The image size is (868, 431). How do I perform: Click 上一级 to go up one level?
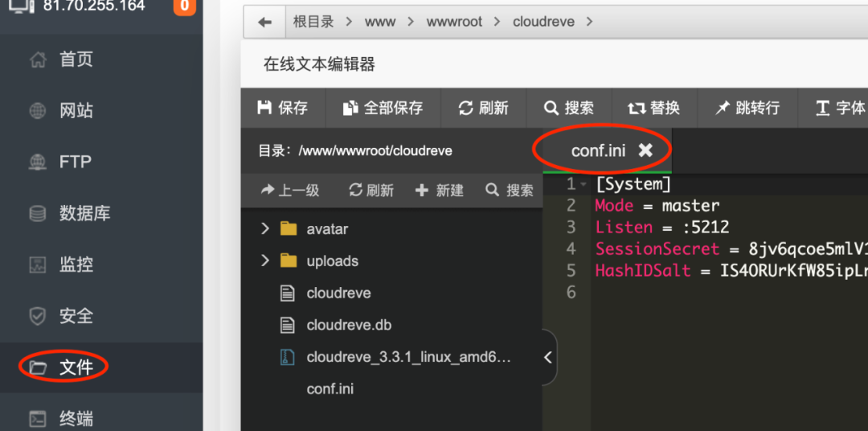pos(290,191)
